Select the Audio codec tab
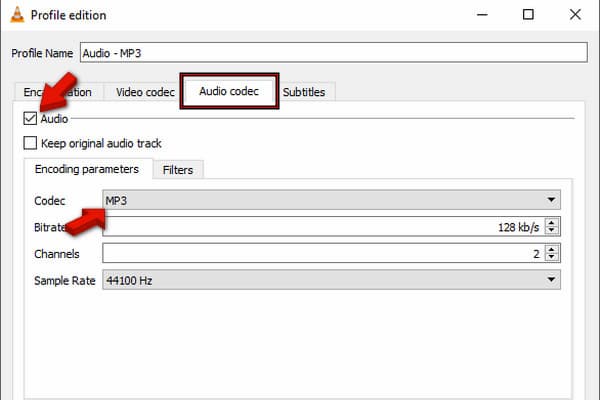 point(229,91)
